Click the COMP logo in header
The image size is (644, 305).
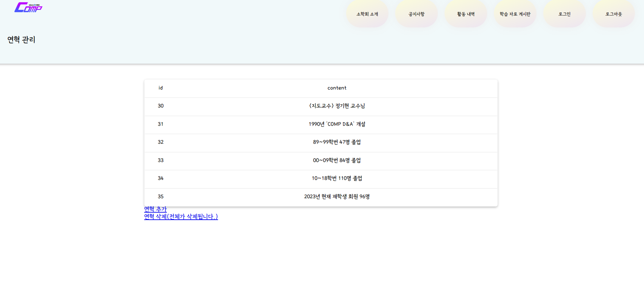point(28,7)
